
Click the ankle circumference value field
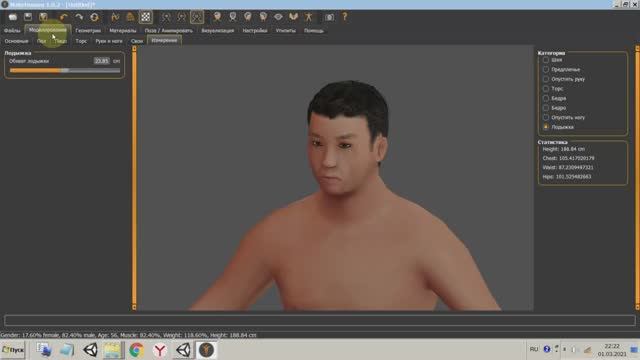tap(102, 61)
